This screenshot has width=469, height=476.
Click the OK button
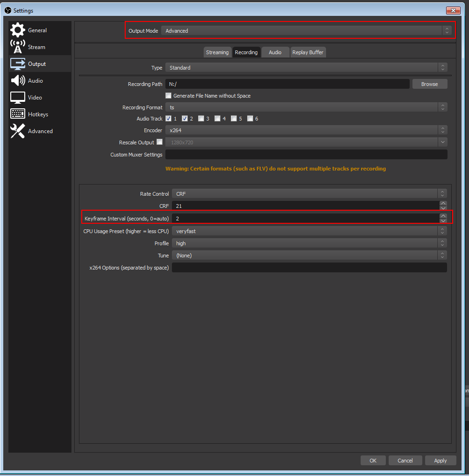pos(373,461)
